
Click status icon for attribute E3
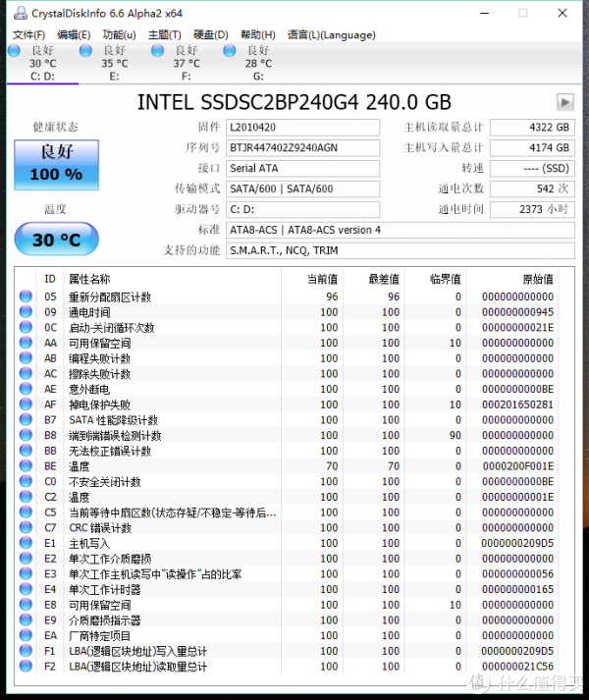click(x=26, y=573)
